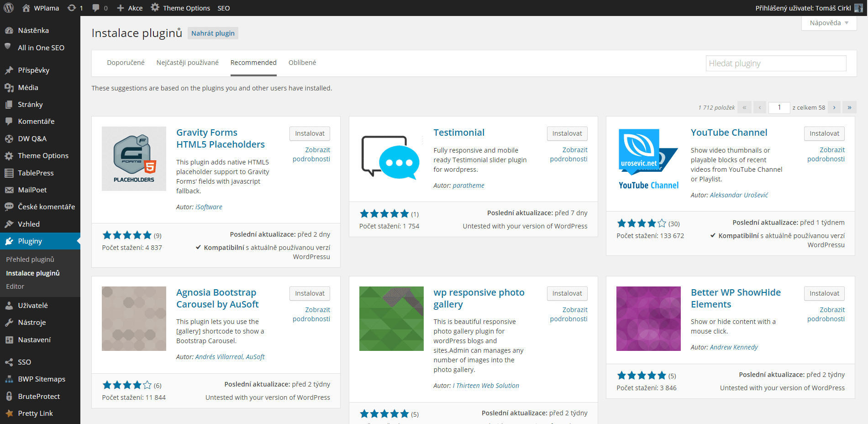
Task: Click Nahrát plugin button
Action: pos(213,33)
